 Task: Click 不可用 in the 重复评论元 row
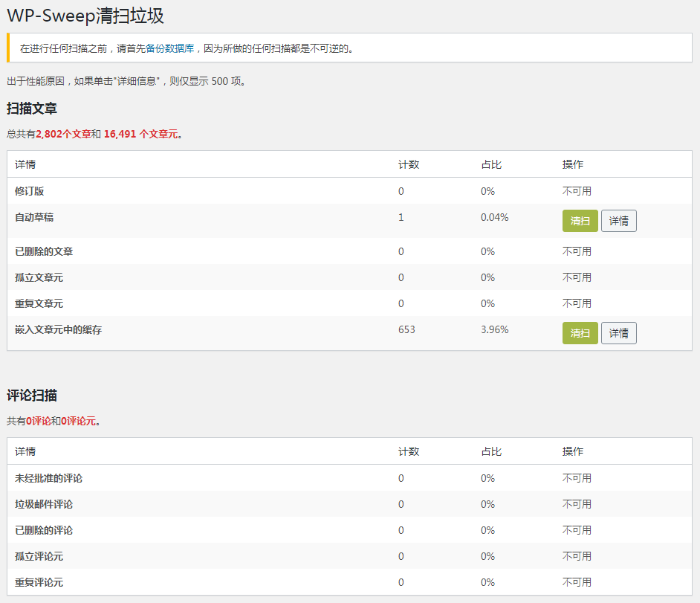(x=577, y=582)
